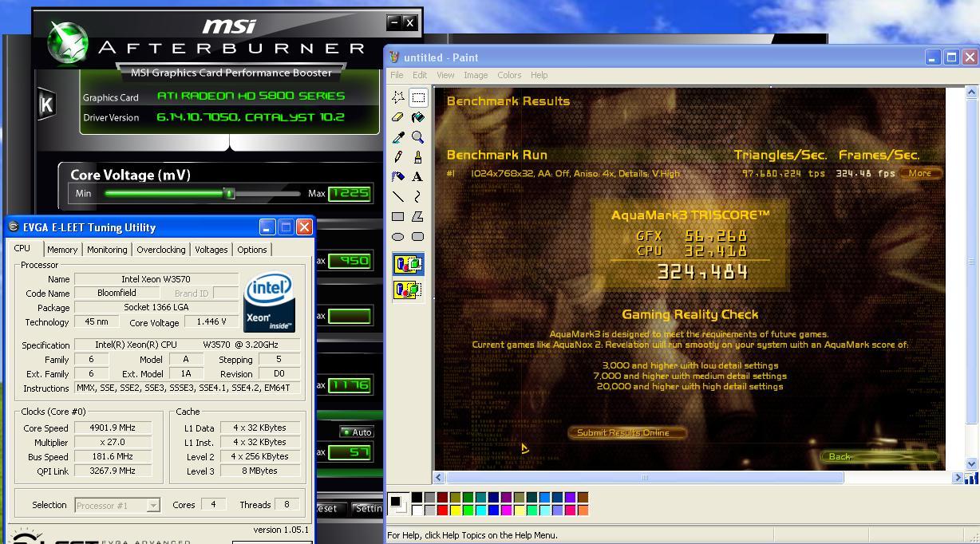980x544 pixels.
Task: Click the Paint horizontal scrollbar left arrow
Action: [x=440, y=477]
